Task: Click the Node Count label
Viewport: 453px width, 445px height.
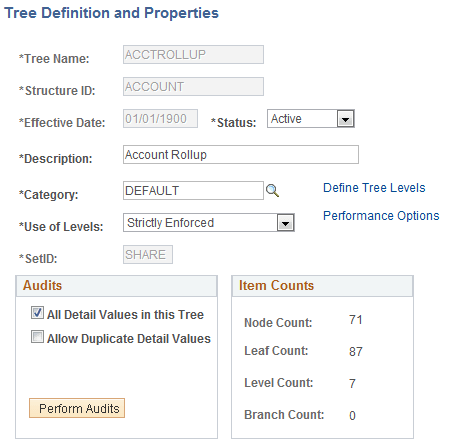Action: coord(278,323)
